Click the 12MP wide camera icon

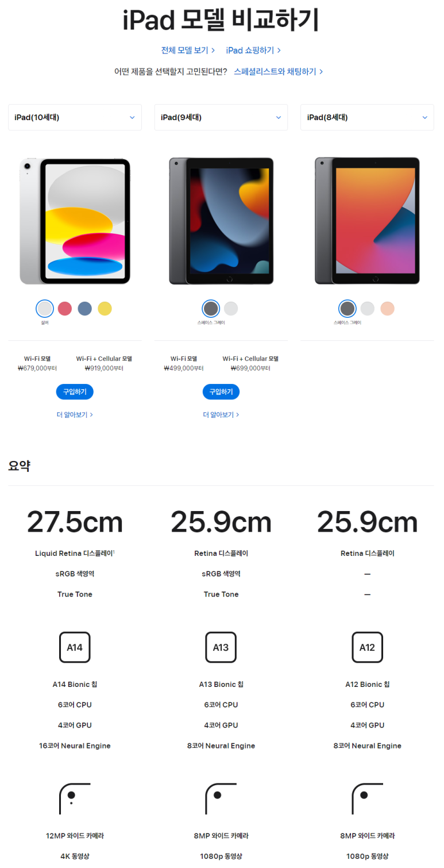tap(75, 798)
